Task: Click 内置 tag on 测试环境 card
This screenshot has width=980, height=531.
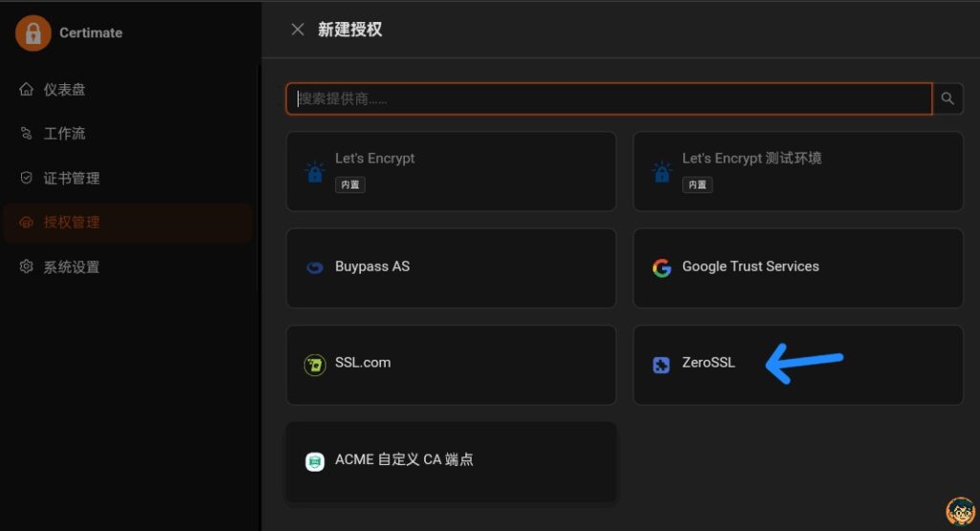Action: click(698, 185)
